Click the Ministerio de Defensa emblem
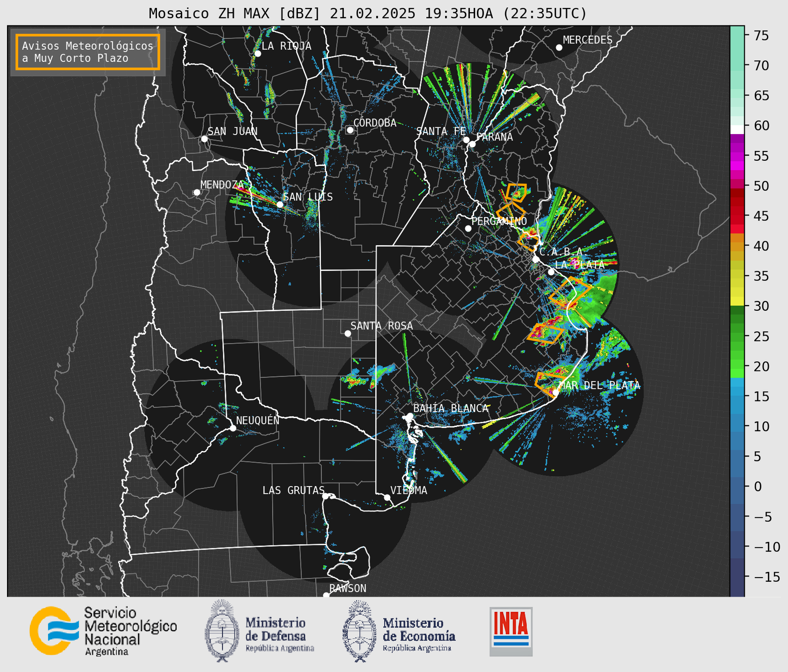Image resolution: width=788 pixels, height=672 pixels. click(221, 631)
